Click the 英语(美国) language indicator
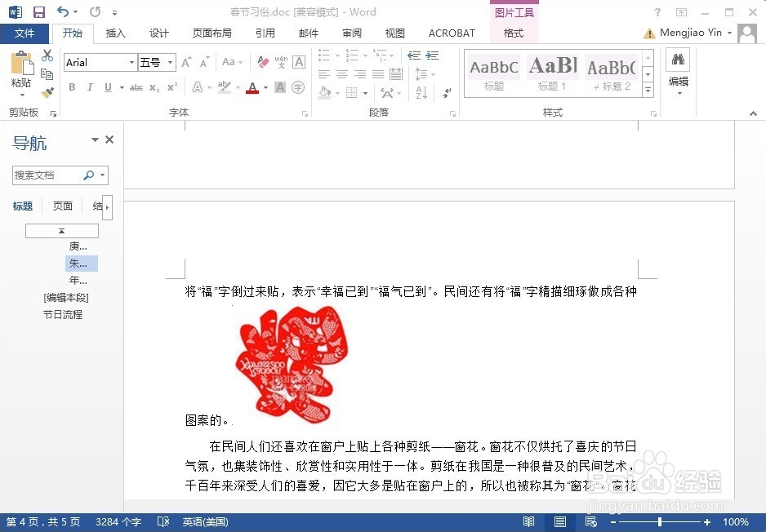 [x=205, y=521]
